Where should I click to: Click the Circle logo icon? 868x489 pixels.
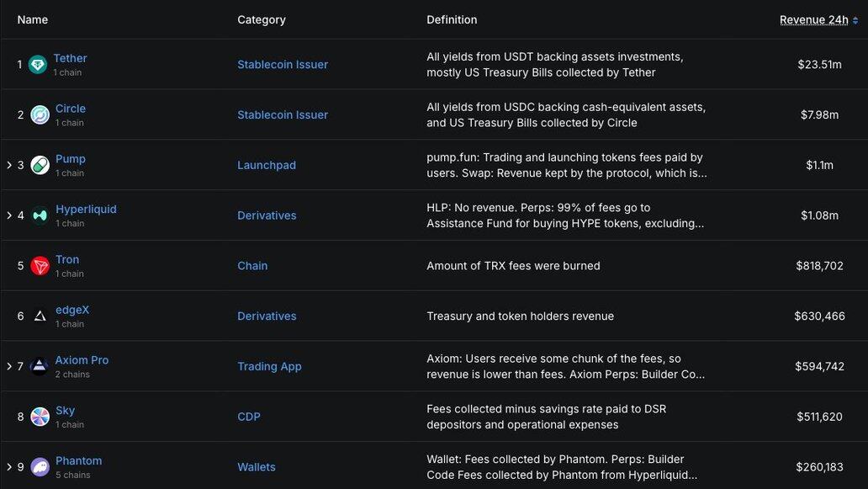click(x=40, y=114)
